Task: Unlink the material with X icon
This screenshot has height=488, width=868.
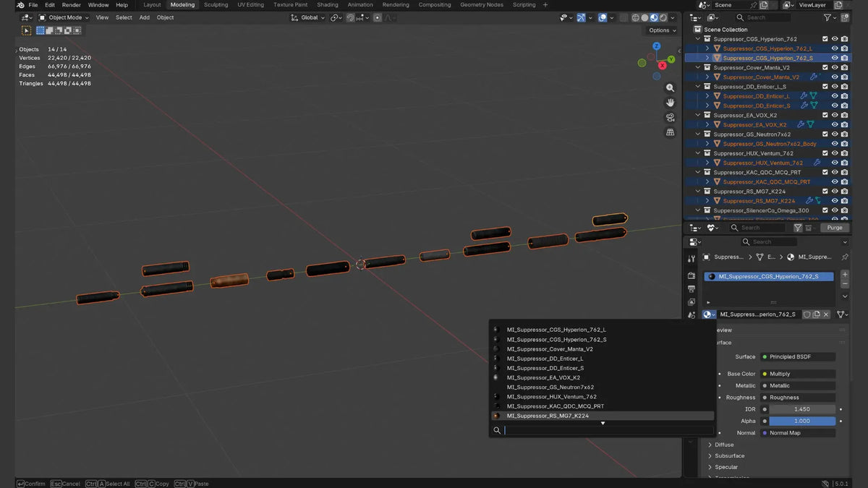Action: pos(826,314)
